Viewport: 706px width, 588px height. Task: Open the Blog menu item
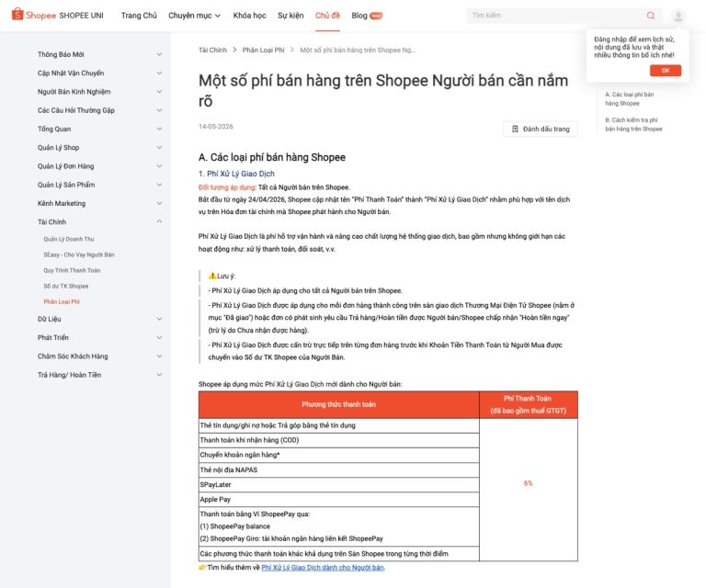tap(359, 16)
